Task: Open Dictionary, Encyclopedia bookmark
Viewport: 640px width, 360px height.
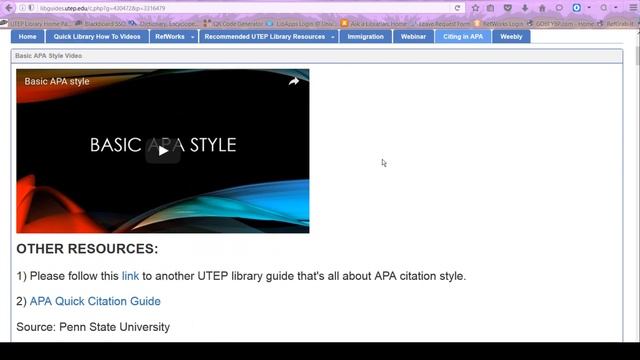Action: [163, 24]
